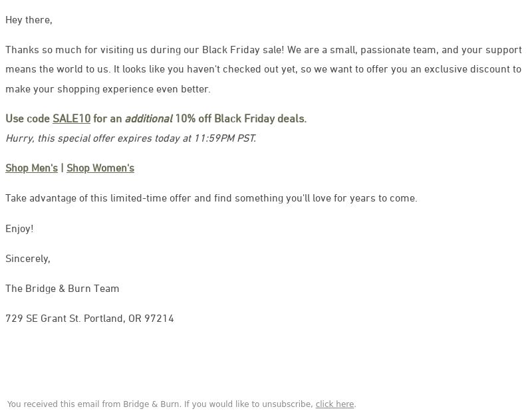This screenshot has height=411, width=532.
Task: Click the italic word 'additional' in the headline
Action: pos(149,118)
